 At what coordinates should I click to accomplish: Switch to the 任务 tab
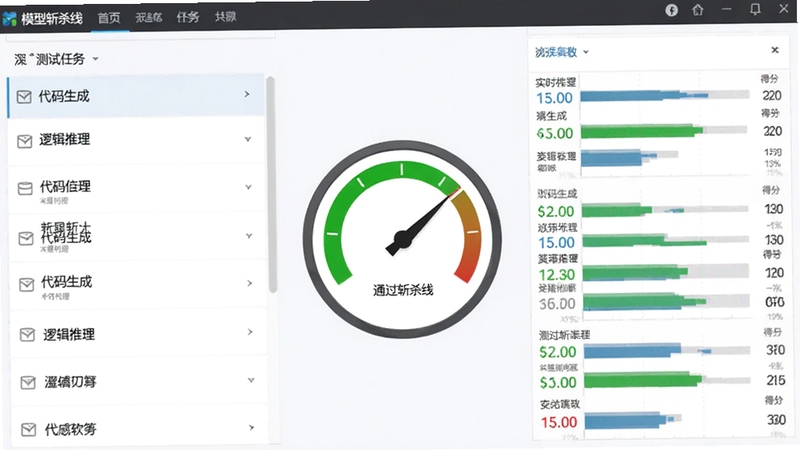click(188, 17)
